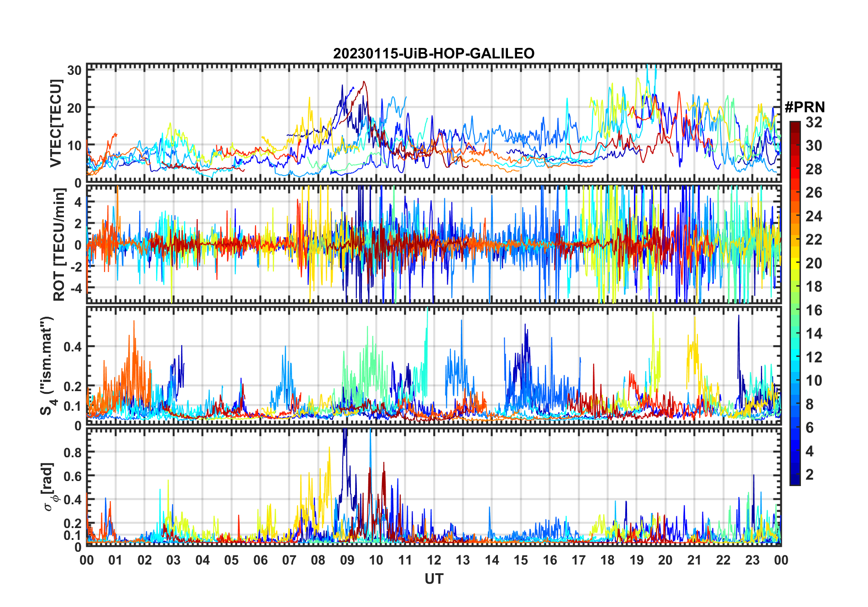868x607 pixels.
Task: Select the ROT [TECU/min] y-axis label
Action: 59,245
